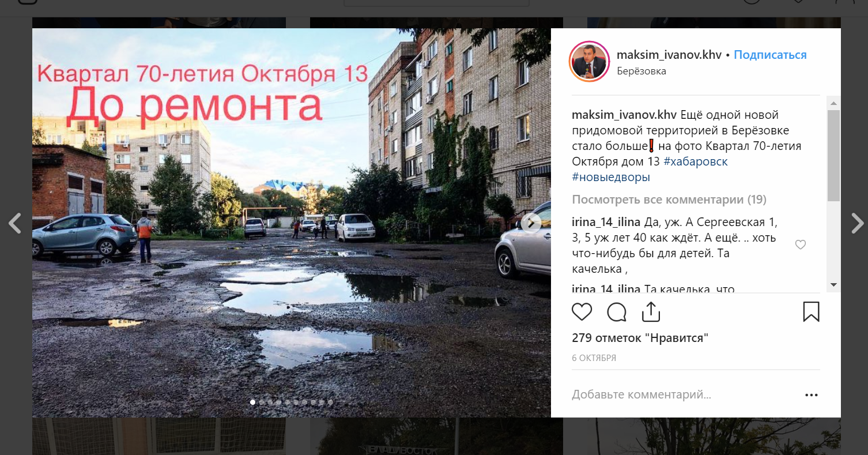Go to previous post left chevron
The height and width of the screenshot is (455, 868).
tap(15, 223)
